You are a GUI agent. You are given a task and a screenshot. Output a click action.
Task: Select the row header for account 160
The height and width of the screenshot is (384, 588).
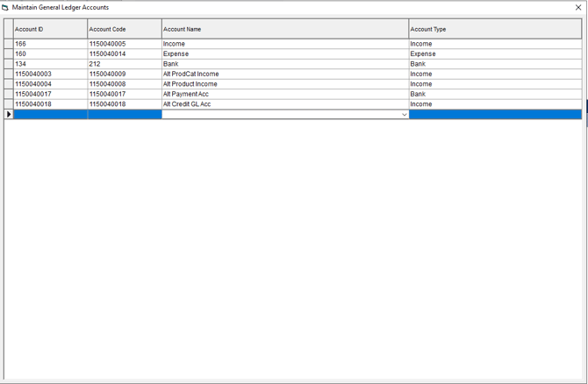point(9,54)
